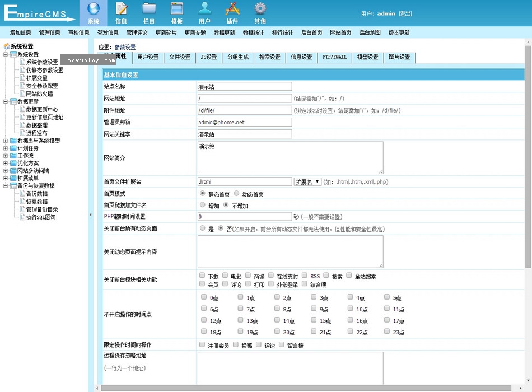Open the 扩展名 dropdown

(307, 181)
